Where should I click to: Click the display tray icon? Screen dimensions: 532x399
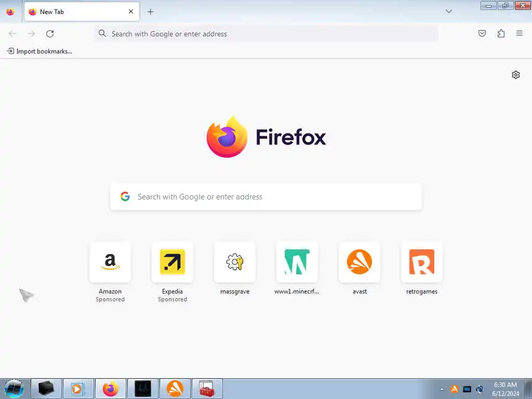[467, 389]
